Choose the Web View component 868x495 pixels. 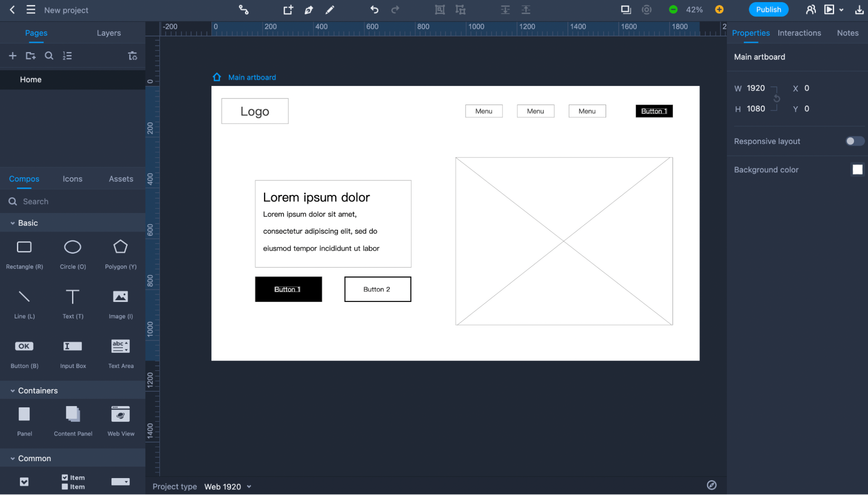click(x=121, y=422)
